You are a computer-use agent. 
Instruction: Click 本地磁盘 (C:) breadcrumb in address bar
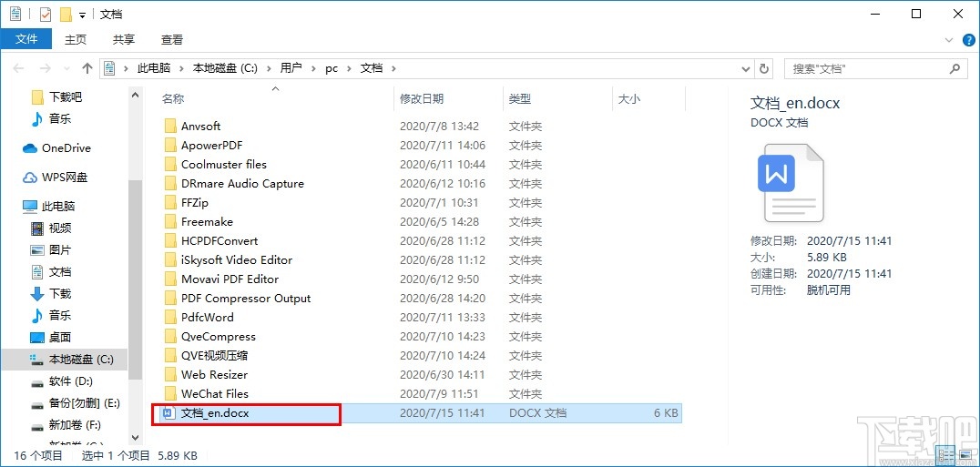point(225,68)
